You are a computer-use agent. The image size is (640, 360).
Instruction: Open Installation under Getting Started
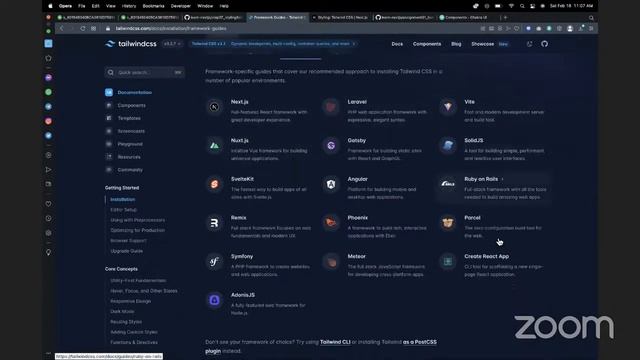[x=122, y=200]
